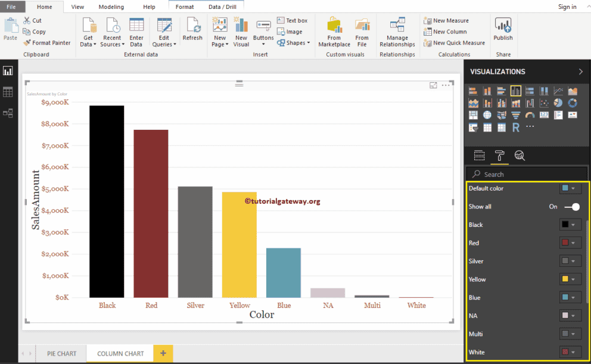The width and height of the screenshot is (591, 364).
Task: Select the Gauge visualization icon
Action: pyautogui.click(x=529, y=114)
